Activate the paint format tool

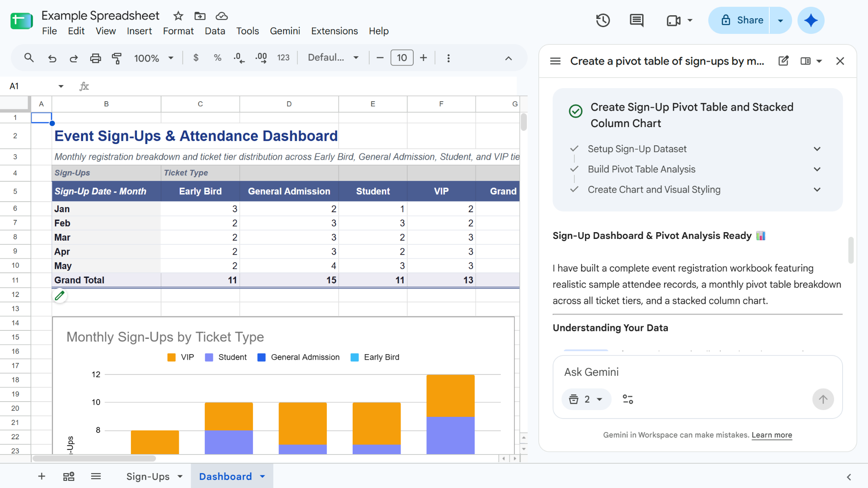tap(117, 58)
